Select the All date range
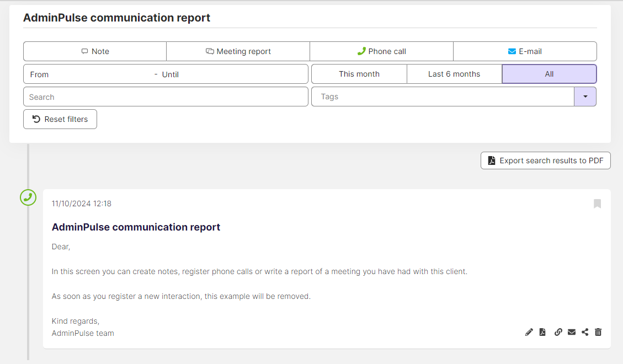 point(549,74)
